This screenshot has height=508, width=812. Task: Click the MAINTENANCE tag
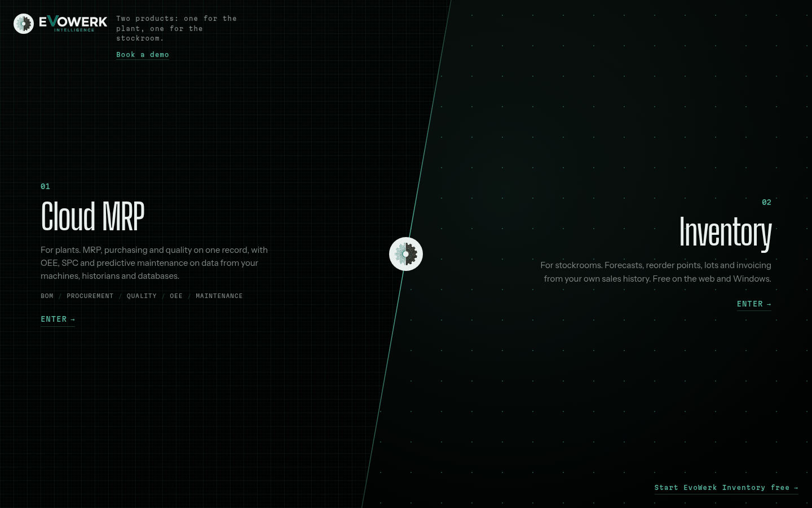[x=219, y=296]
